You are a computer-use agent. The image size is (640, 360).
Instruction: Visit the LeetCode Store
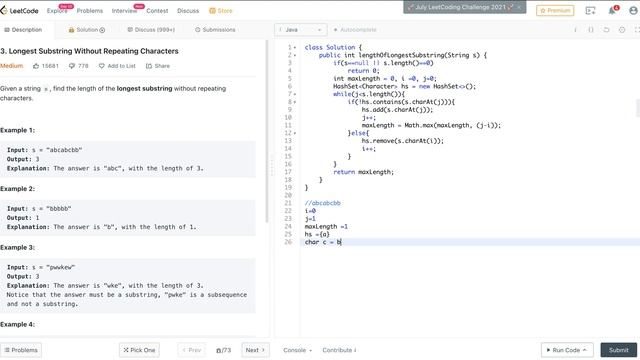click(221, 11)
